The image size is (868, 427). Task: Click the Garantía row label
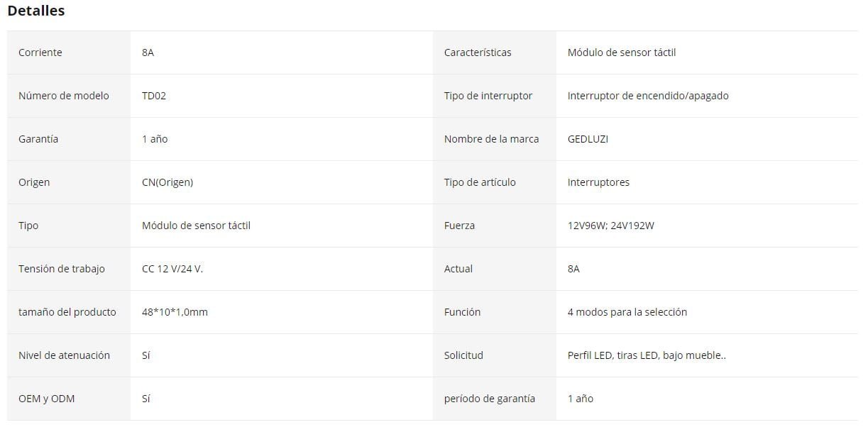[x=38, y=139]
